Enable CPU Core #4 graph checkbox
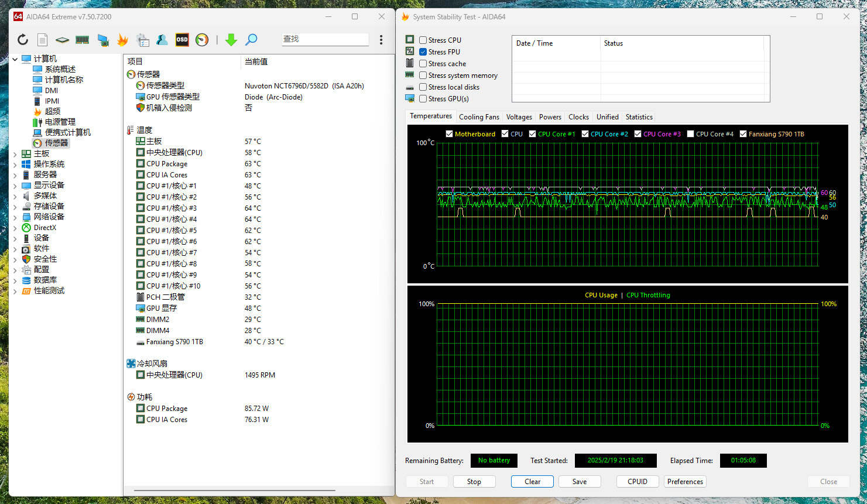 pyautogui.click(x=690, y=134)
